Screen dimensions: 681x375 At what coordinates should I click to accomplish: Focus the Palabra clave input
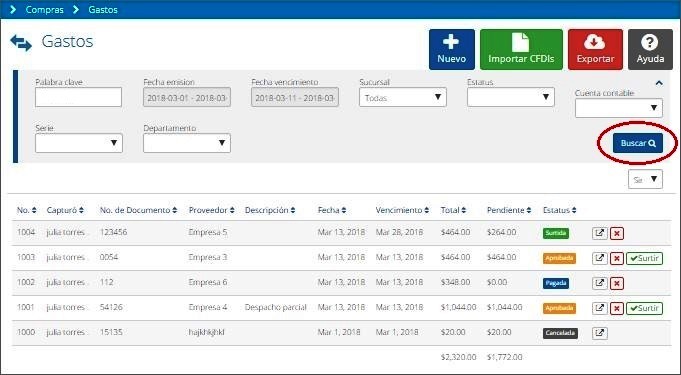click(78, 97)
